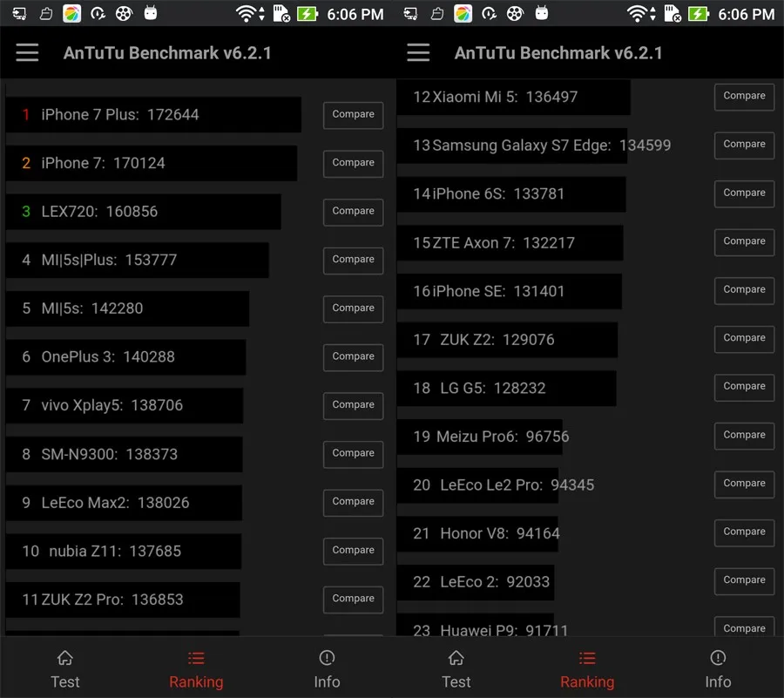The width and height of the screenshot is (784, 698).
Task: Select Samsung Galaxy S7 Edge: 134599 row
Action: pyautogui.click(x=534, y=146)
